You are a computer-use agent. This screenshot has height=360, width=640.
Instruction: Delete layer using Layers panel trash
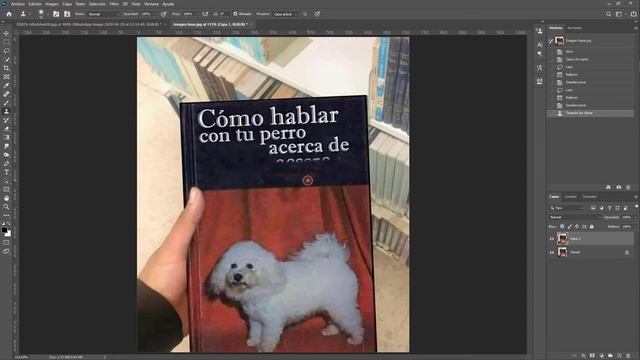628,356
